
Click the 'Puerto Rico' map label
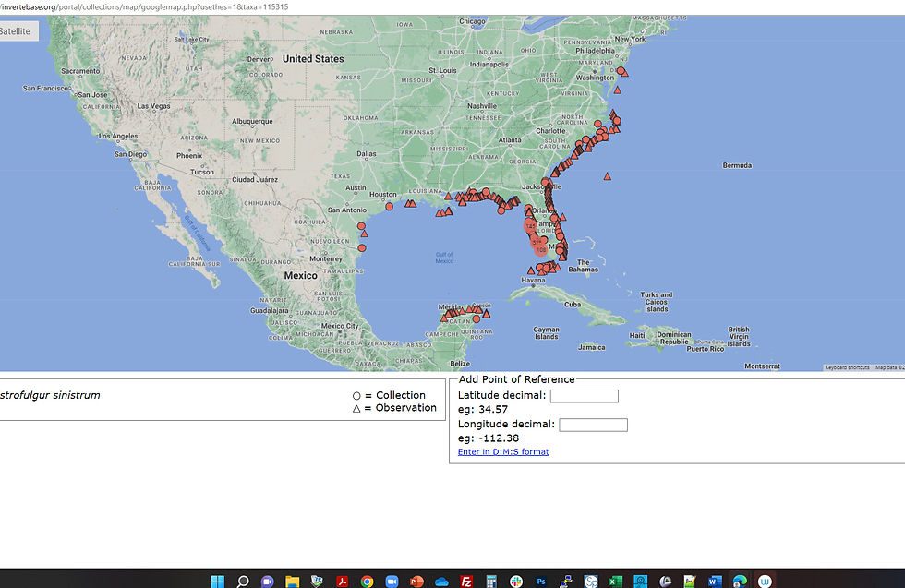click(705, 349)
